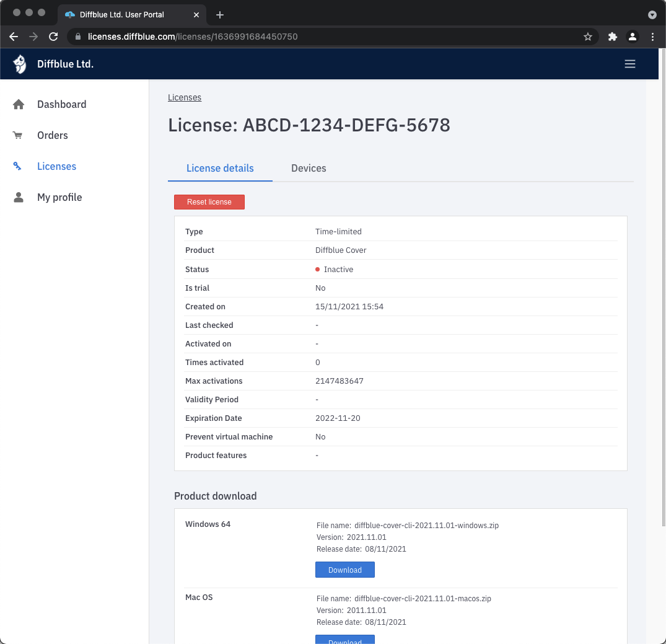Reload the page with refresh icon

[x=53, y=37]
